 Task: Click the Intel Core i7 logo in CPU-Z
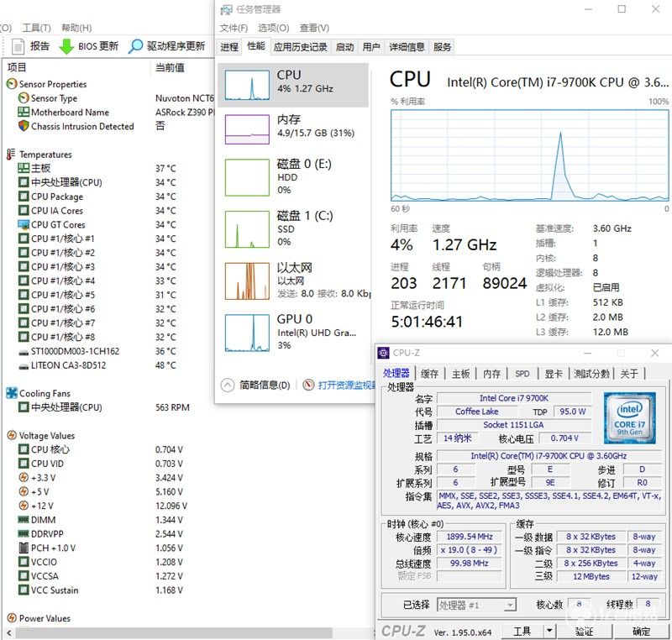[629, 417]
